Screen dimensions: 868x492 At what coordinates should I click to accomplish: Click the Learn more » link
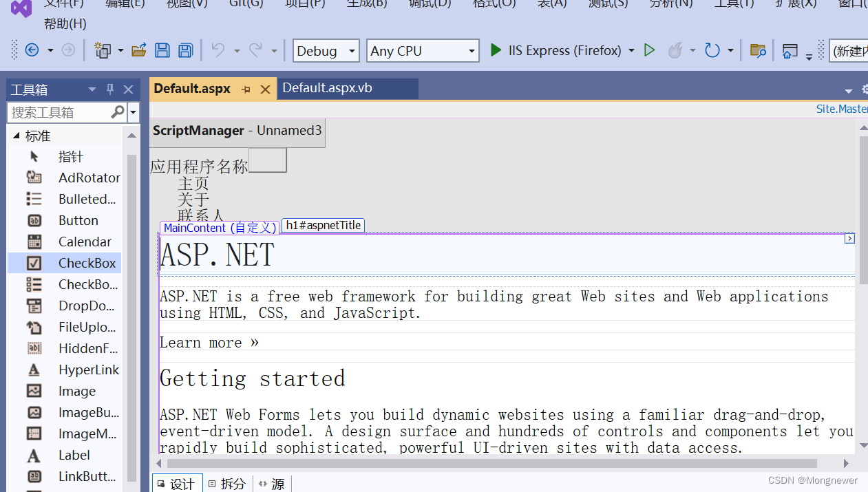click(209, 343)
